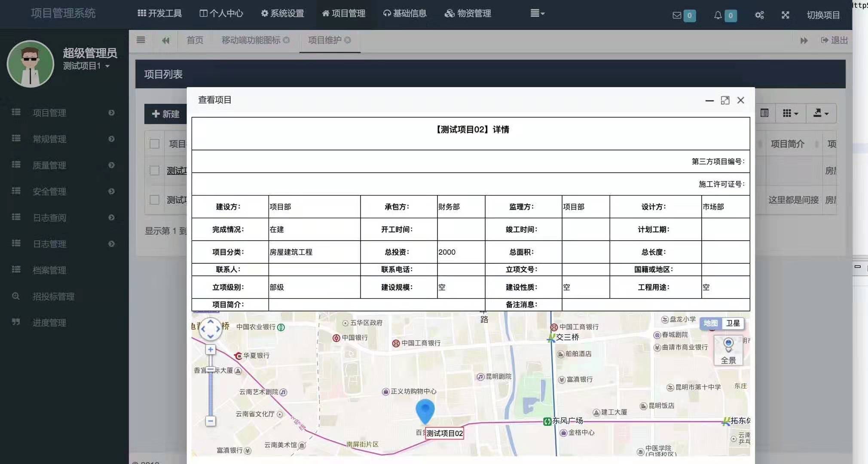This screenshot has width=868, height=464.
Task: Tick the checkbox for first project row
Action: pos(155,171)
